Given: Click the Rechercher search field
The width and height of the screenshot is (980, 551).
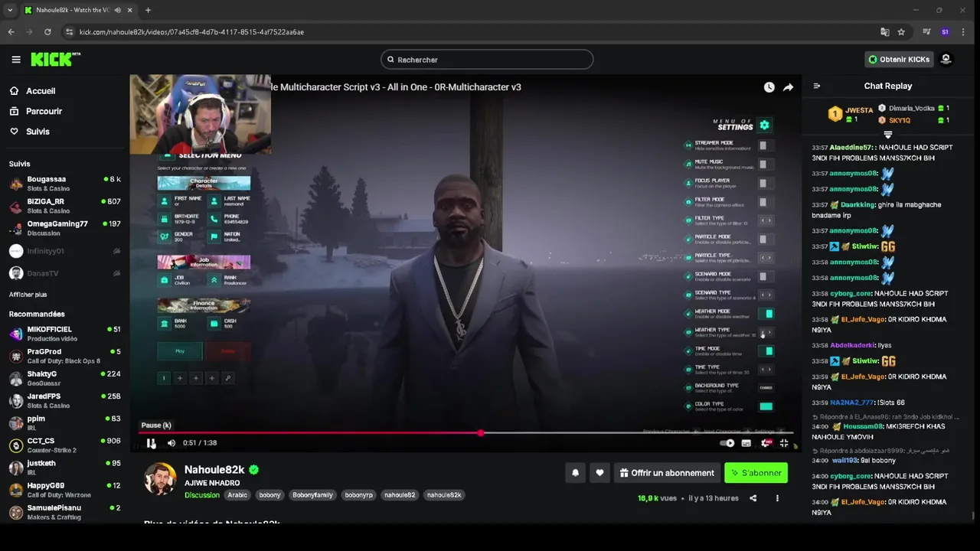Looking at the screenshot, I should [487, 60].
